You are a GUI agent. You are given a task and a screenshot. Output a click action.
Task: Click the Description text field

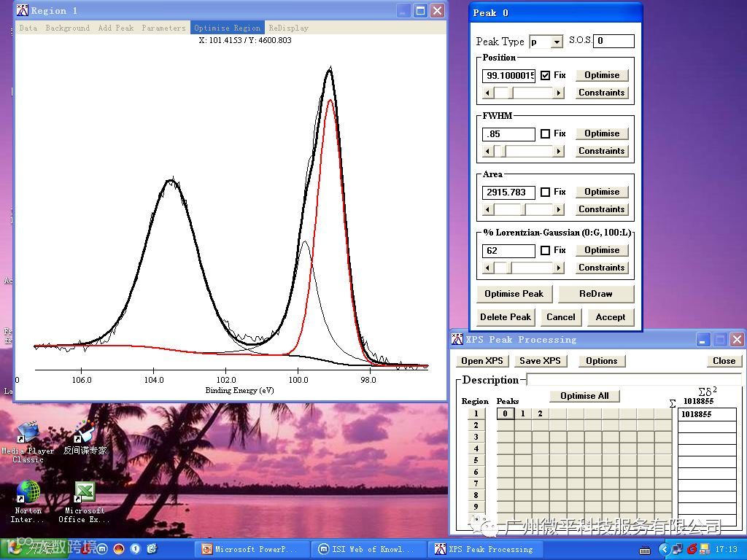pyautogui.click(x=635, y=380)
